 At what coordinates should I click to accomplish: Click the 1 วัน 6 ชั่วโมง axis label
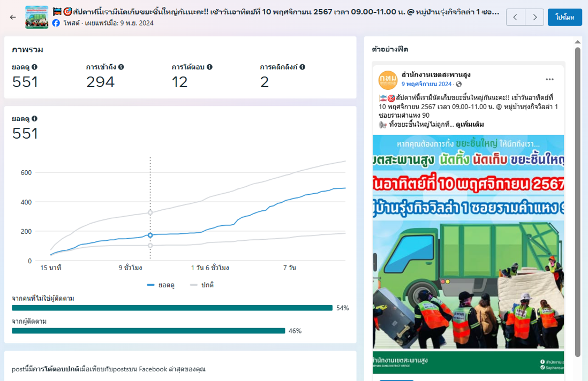210,268
